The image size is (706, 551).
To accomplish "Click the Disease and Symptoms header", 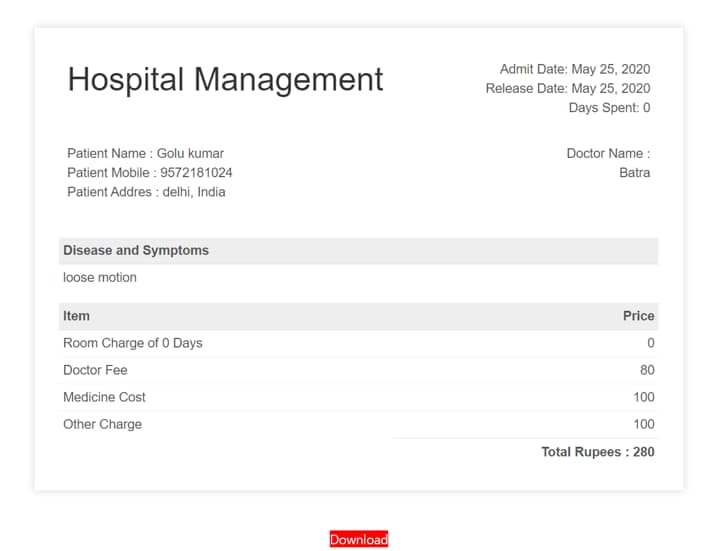I will tap(136, 250).
